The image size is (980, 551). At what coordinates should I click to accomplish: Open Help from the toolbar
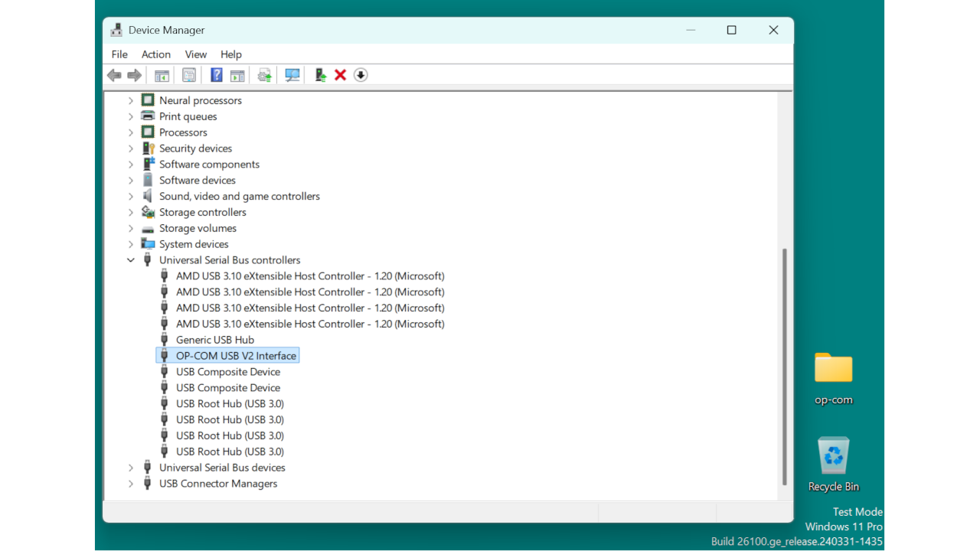click(x=217, y=74)
